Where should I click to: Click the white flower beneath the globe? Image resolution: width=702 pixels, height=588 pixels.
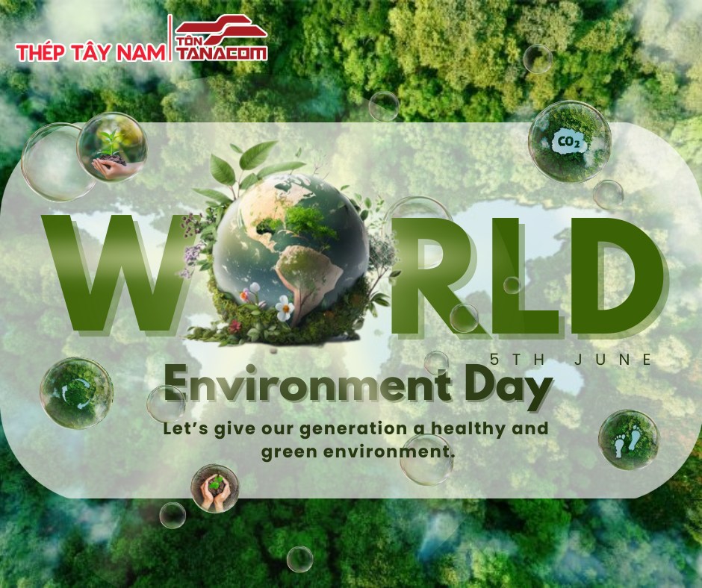click(x=284, y=307)
